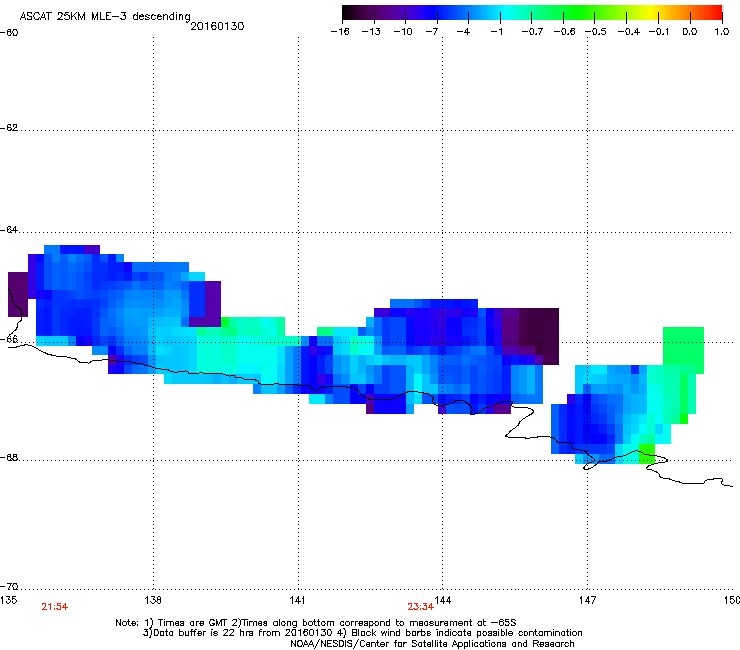Click the latitude label -62
740x650 pixels.
[x=9, y=128]
